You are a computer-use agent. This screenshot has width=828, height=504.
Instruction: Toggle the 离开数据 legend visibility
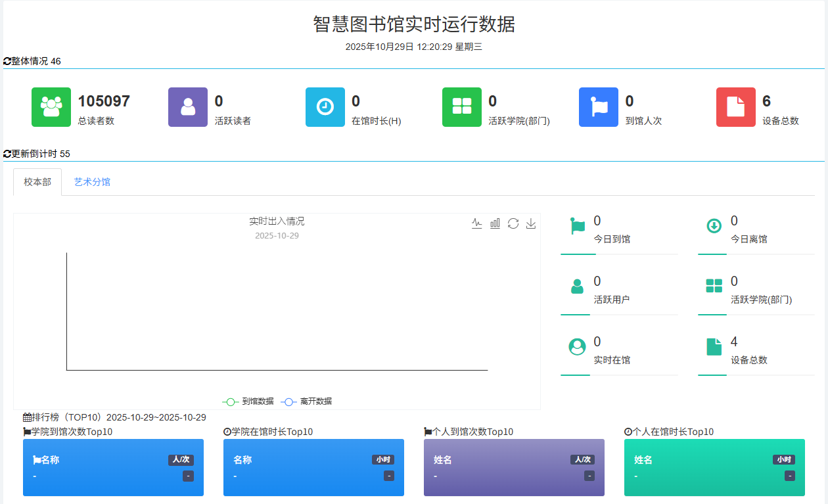click(316, 401)
